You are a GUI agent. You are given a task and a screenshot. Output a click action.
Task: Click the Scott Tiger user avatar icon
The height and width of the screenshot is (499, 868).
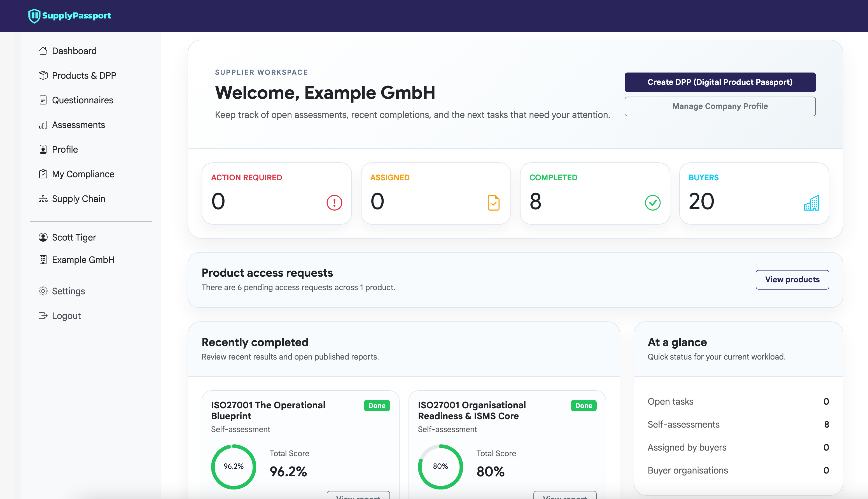(43, 237)
